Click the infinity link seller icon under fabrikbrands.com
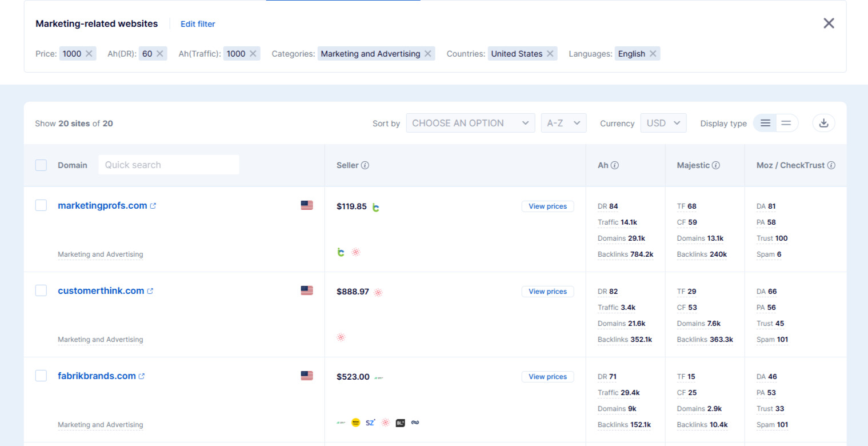868x446 pixels. coord(415,422)
